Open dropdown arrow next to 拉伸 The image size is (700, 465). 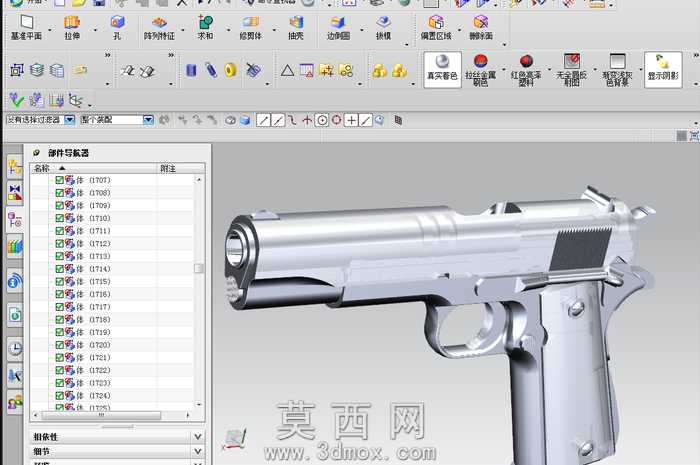click(95, 30)
